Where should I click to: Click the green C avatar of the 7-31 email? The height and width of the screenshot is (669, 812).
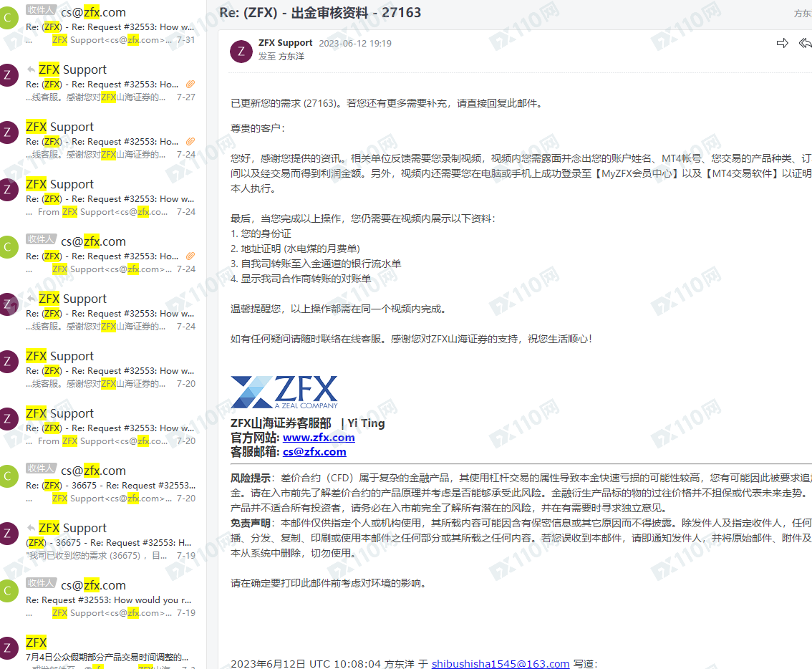pos(8,18)
